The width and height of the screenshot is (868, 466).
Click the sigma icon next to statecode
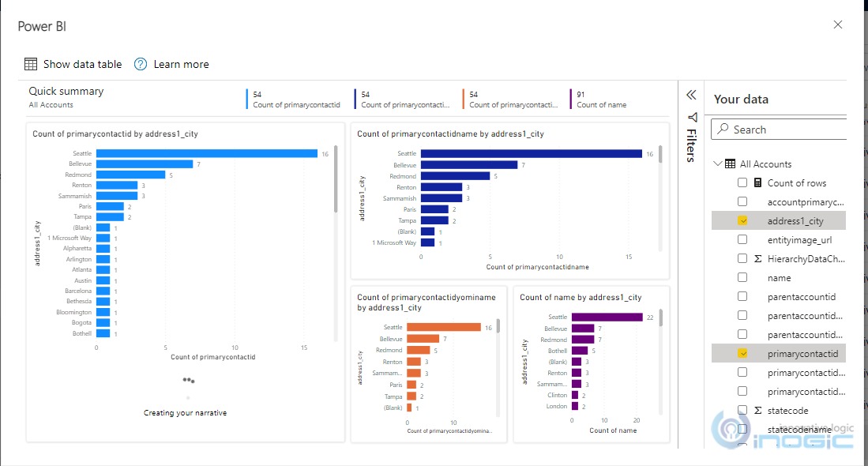pos(757,411)
